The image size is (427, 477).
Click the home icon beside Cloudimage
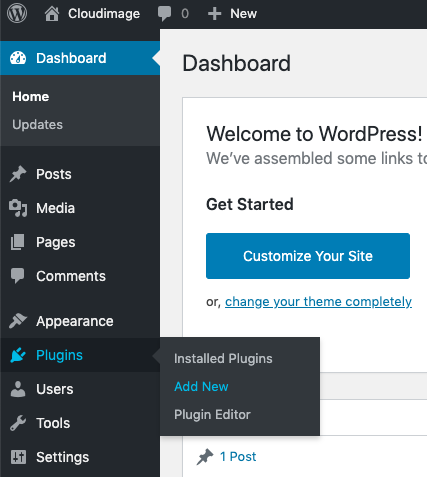pos(52,14)
